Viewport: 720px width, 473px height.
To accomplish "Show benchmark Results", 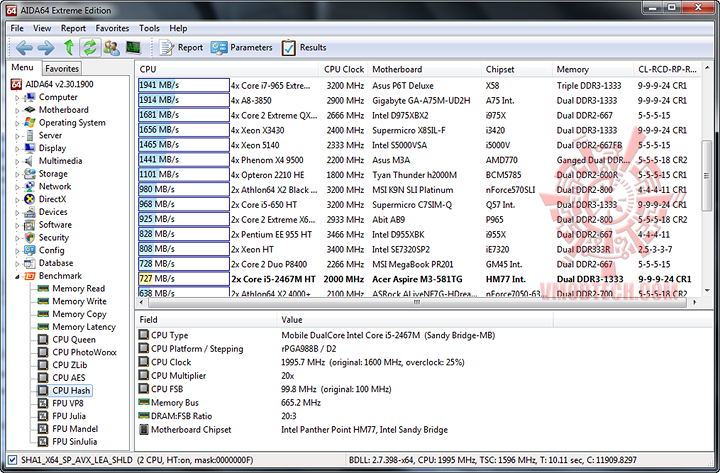I will click(304, 48).
